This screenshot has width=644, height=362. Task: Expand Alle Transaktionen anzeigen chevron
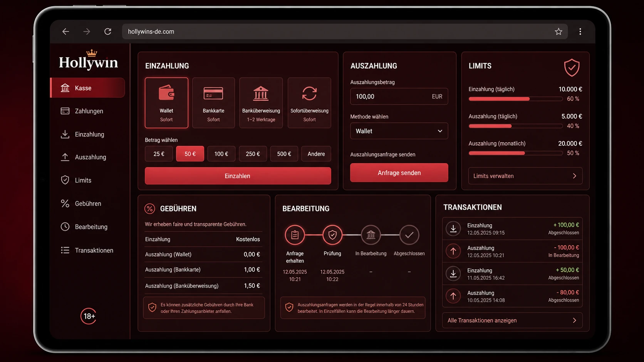[x=574, y=320]
